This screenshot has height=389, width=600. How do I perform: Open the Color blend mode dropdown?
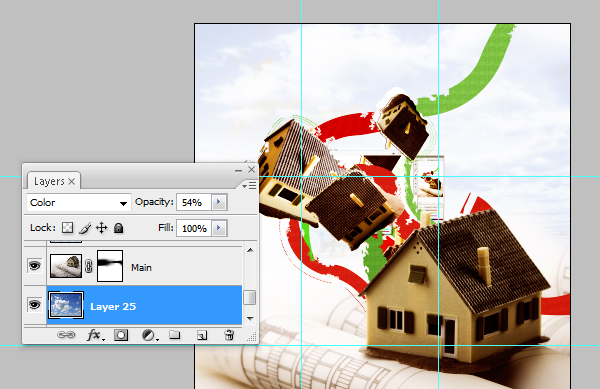(x=78, y=202)
